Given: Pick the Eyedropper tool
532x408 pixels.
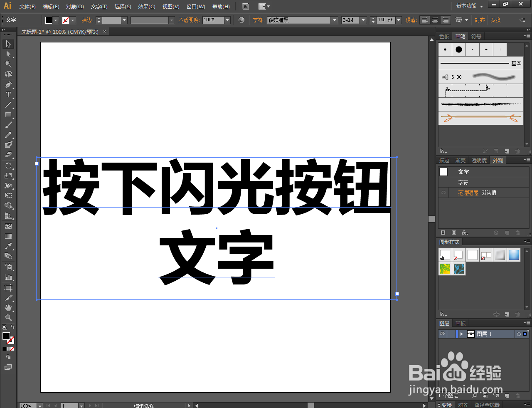Looking at the screenshot, I should pos(8,246).
